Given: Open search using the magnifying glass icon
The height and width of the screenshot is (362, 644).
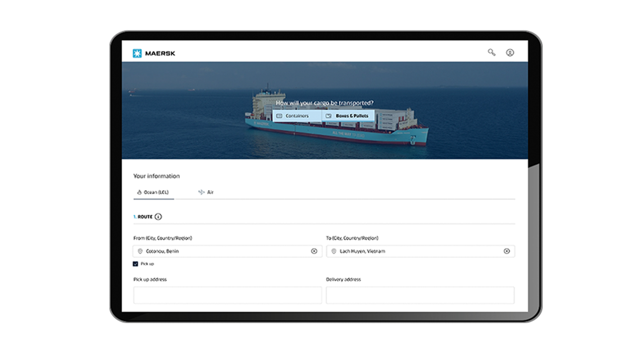Looking at the screenshot, I should (492, 52).
